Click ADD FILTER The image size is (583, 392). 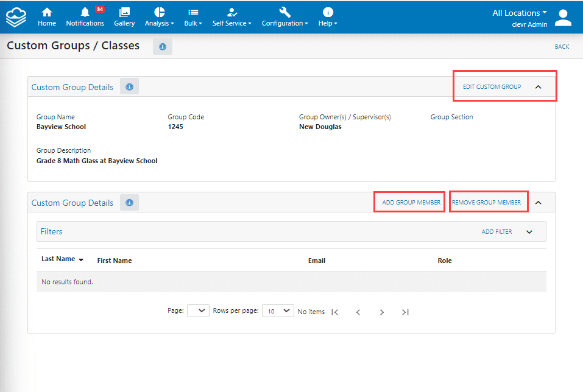click(x=496, y=231)
